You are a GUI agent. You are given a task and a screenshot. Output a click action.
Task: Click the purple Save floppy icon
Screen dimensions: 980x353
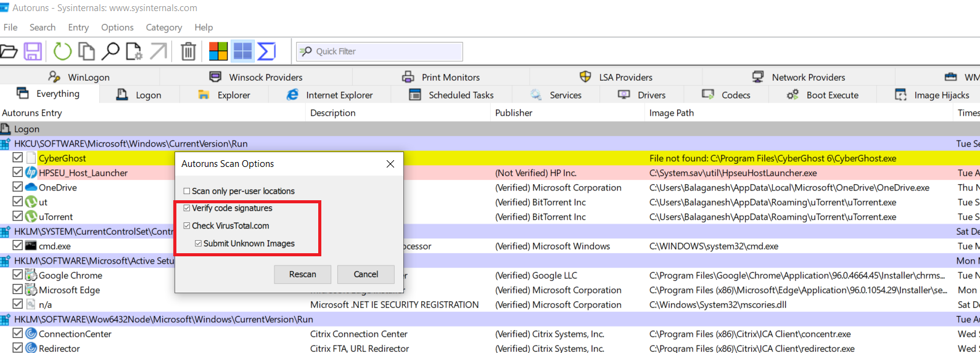click(x=33, y=51)
